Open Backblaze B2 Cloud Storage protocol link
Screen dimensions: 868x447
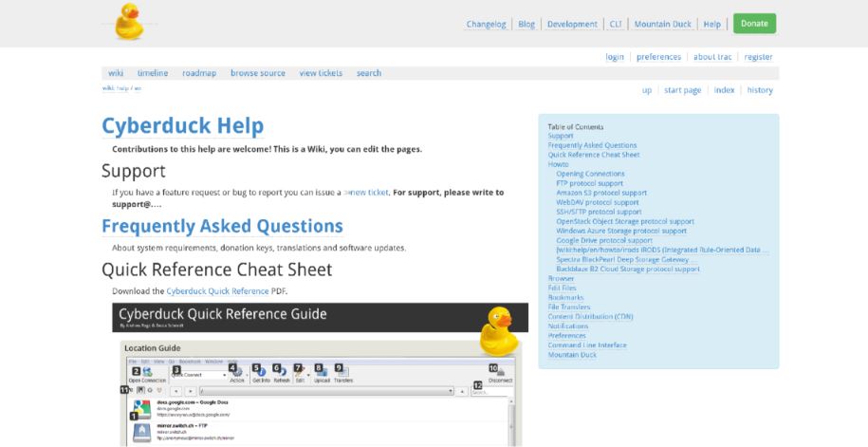coord(628,269)
